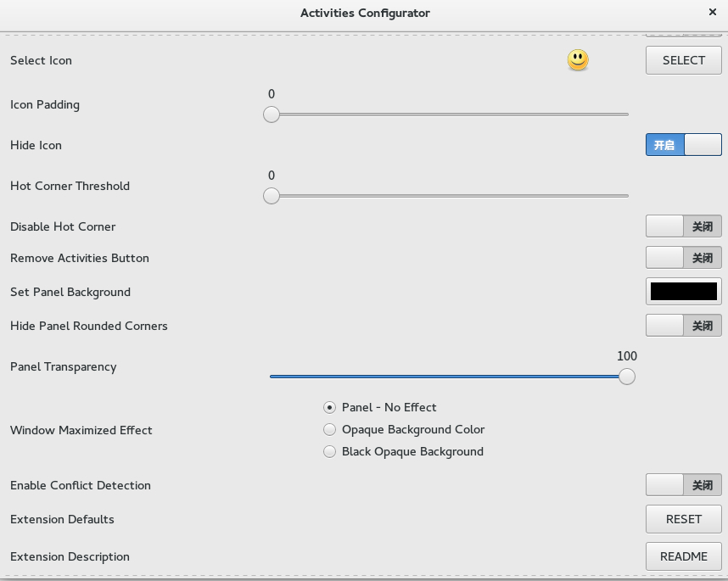Turn off the Hide Icon switch
Viewport: 728px width, 581px height.
pyautogui.click(x=683, y=145)
